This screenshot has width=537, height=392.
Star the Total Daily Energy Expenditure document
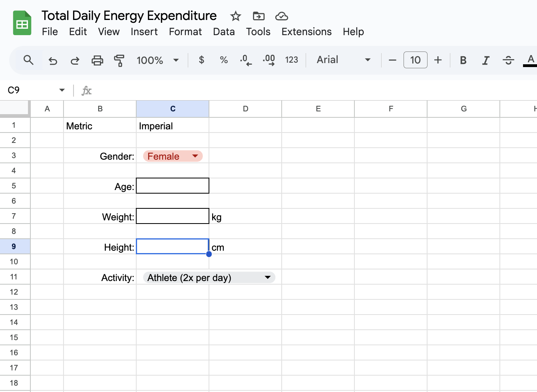click(x=236, y=16)
